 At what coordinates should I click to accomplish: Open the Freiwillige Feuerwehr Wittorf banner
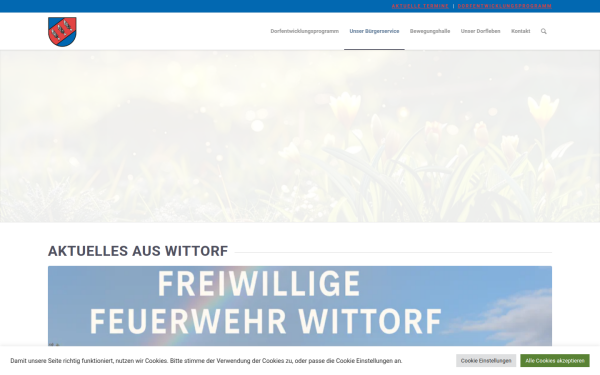click(300, 306)
